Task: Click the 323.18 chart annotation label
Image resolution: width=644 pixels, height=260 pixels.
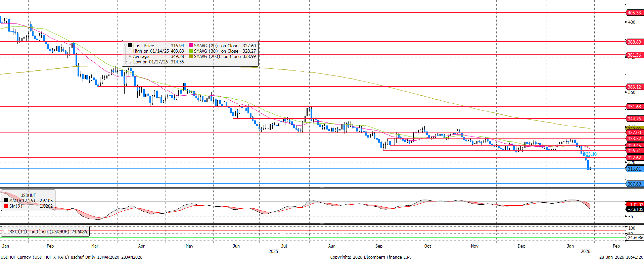Action: click(x=590, y=154)
